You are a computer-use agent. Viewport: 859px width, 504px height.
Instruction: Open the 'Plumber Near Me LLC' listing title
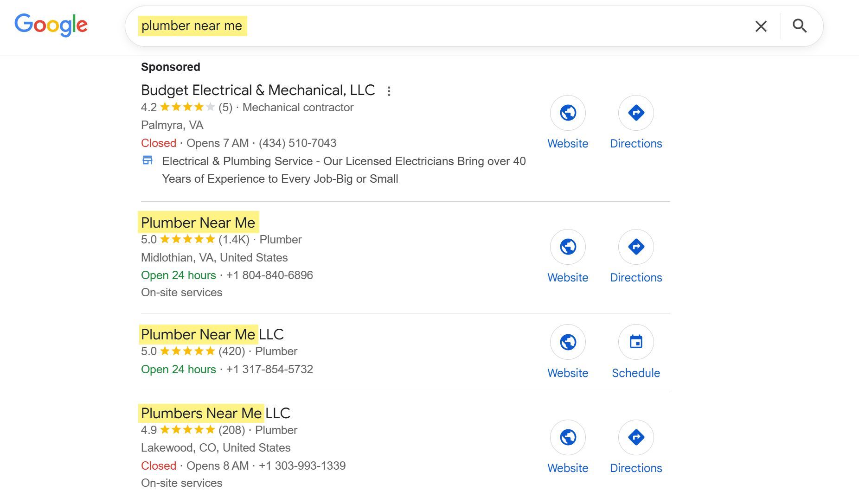[212, 334]
